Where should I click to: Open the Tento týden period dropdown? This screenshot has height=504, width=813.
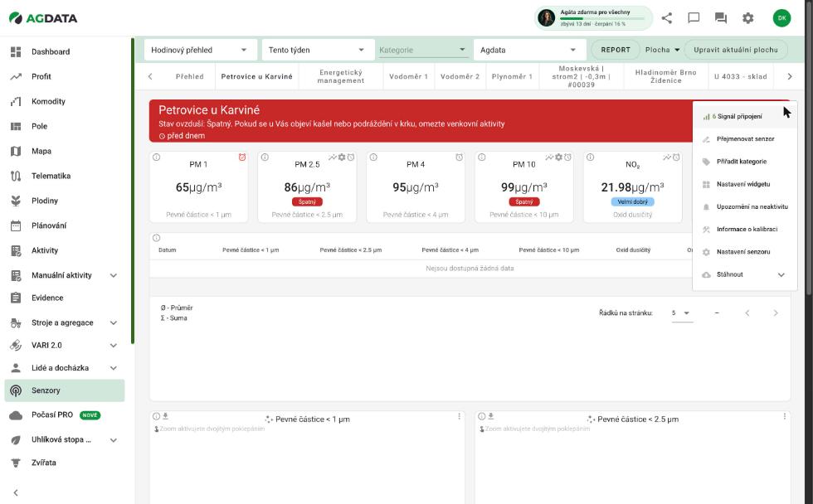tap(318, 50)
